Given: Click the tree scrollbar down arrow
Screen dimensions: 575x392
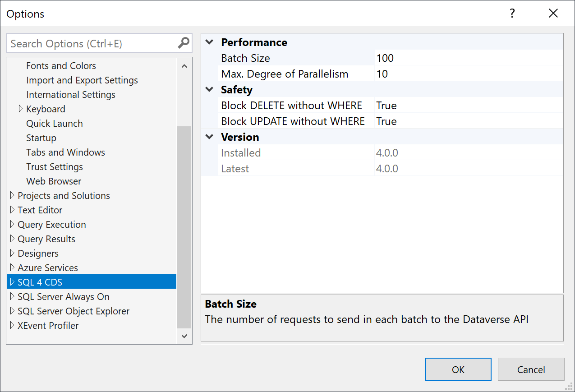Looking at the screenshot, I should click(x=184, y=336).
